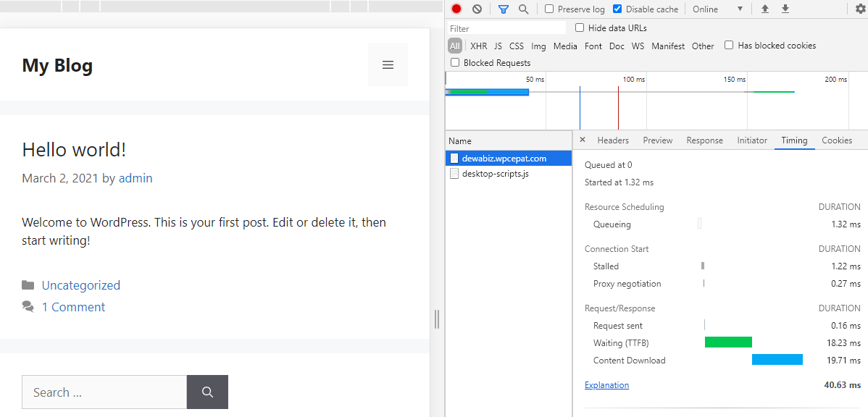The width and height of the screenshot is (868, 417).
Task: Switch to the Response tab
Action: (x=704, y=140)
